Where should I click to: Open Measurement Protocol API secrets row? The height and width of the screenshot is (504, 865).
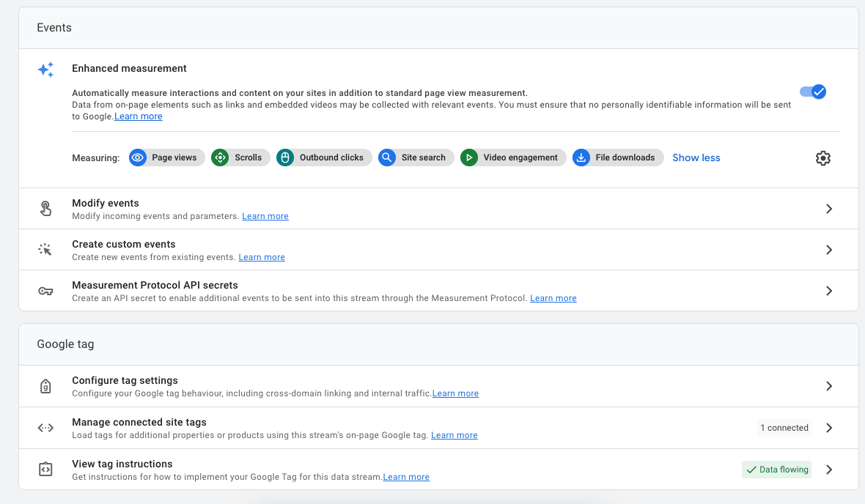(438, 291)
